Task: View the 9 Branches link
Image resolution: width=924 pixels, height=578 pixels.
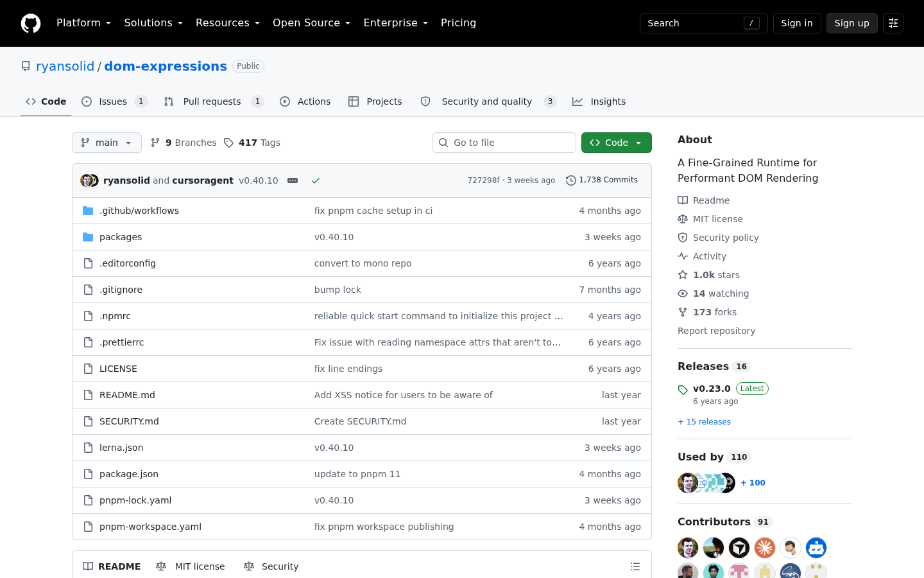Action: [184, 143]
